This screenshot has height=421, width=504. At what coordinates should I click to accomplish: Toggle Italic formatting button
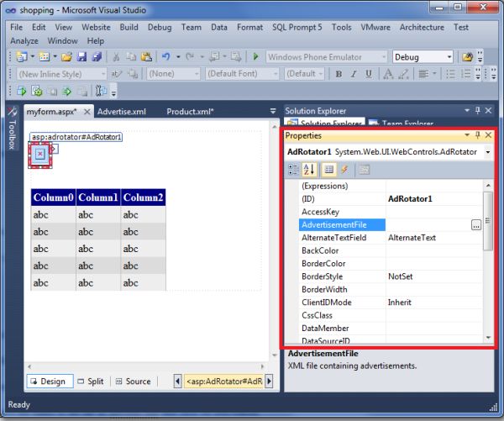coord(354,74)
